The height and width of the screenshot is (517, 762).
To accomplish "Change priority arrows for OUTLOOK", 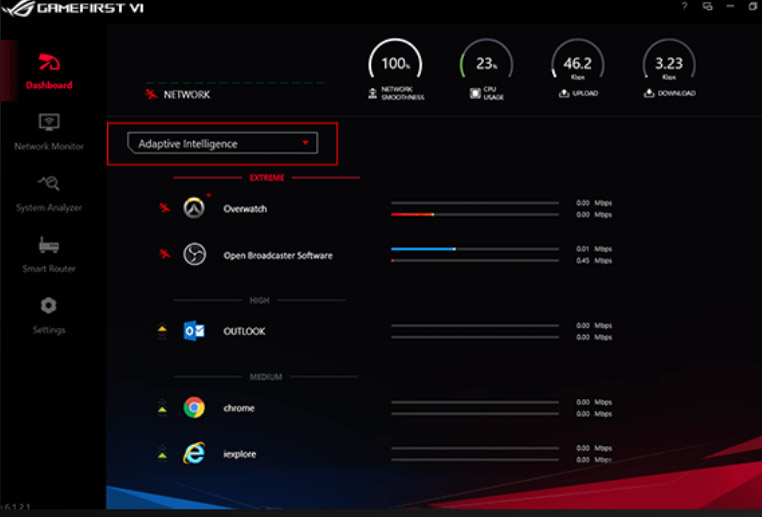I will click(162, 331).
